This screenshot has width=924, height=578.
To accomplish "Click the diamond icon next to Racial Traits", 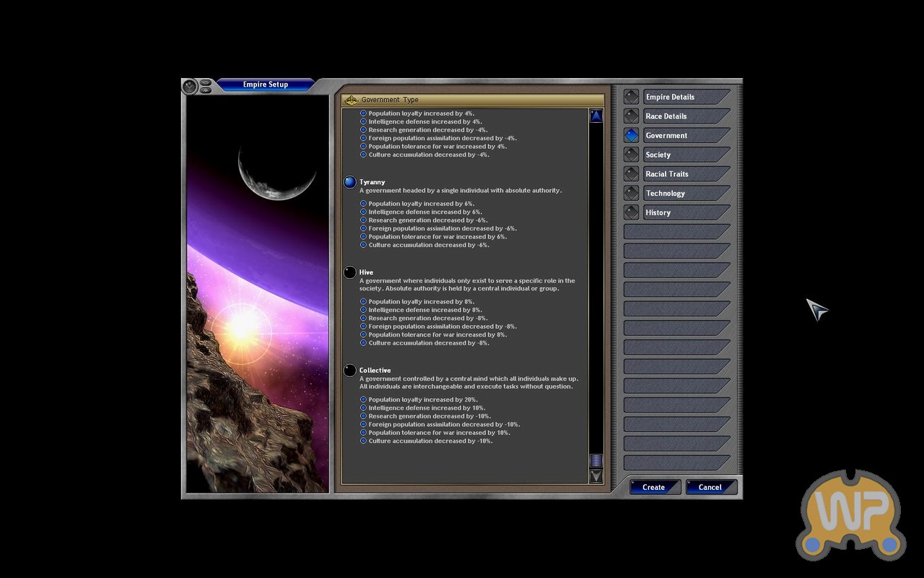I will (632, 174).
